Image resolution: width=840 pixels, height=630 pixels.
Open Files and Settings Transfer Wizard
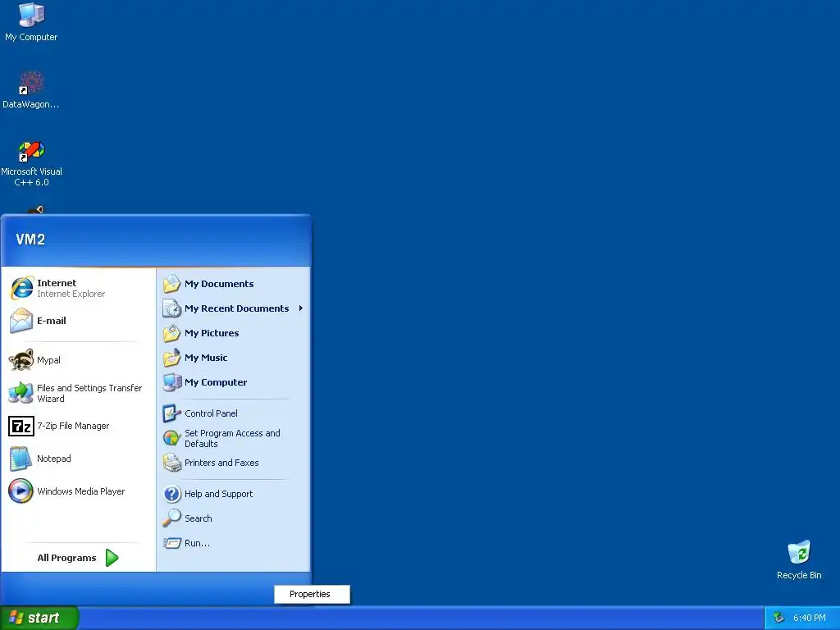click(78, 393)
